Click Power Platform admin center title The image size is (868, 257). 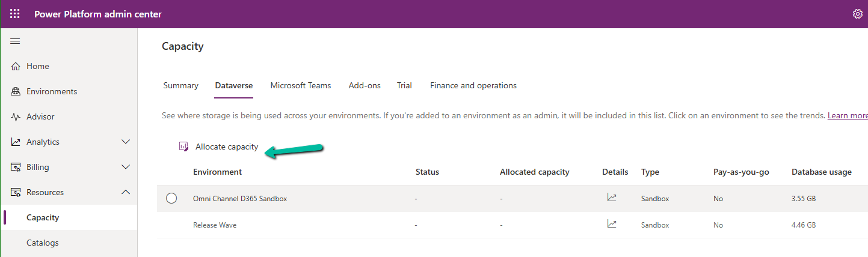pyautogui.click(x=98, y=14)
